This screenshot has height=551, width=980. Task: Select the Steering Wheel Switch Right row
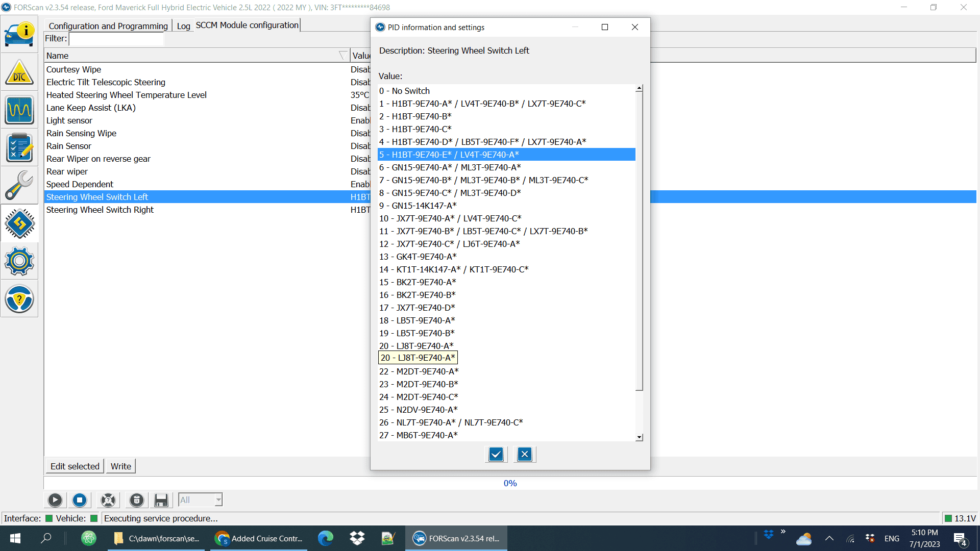pyautogui.click(x=207, y=210)
